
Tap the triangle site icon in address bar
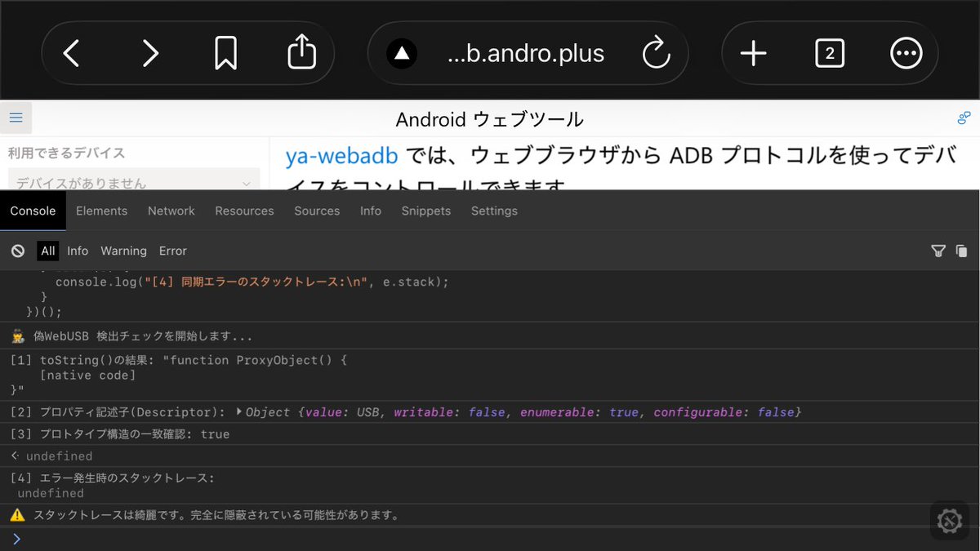point(401,54)
